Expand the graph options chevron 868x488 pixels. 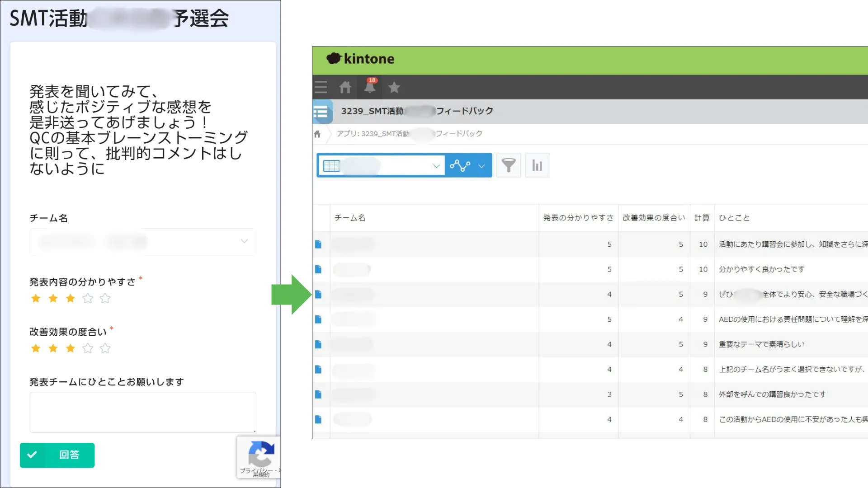[x=482, y=165]
